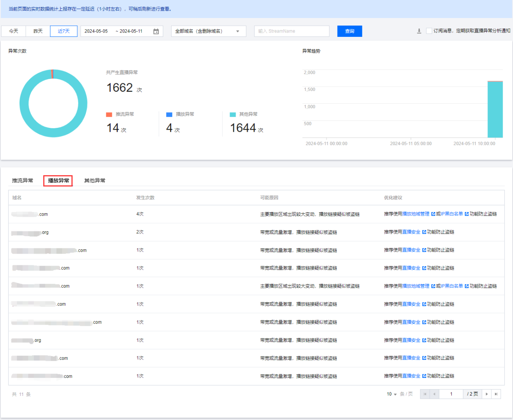Click external-link icon after 直播安全 in .org 1次 row
Image resolution: width=513 pixels, height=420 pixels.
coord(424,340)
